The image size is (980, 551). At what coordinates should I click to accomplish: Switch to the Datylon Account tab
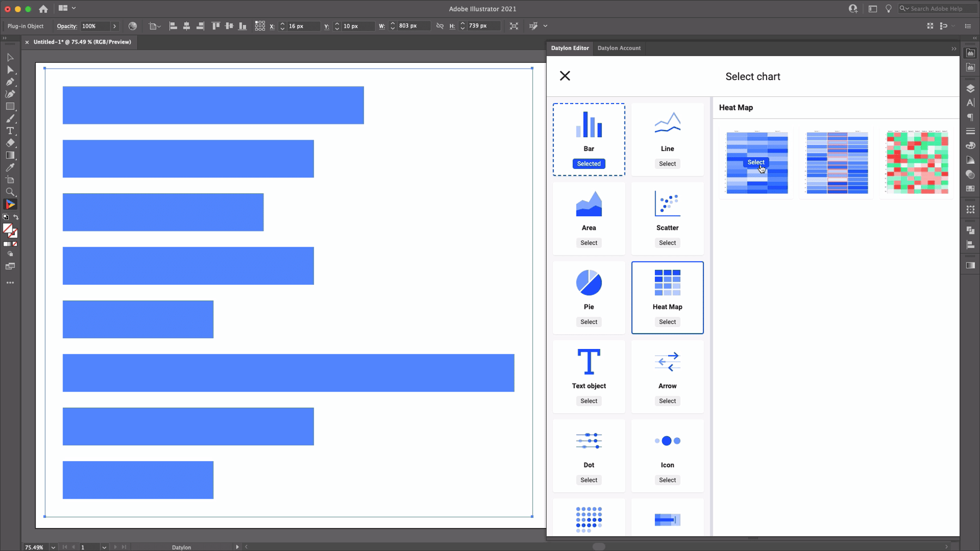click(x=619, y=48)
